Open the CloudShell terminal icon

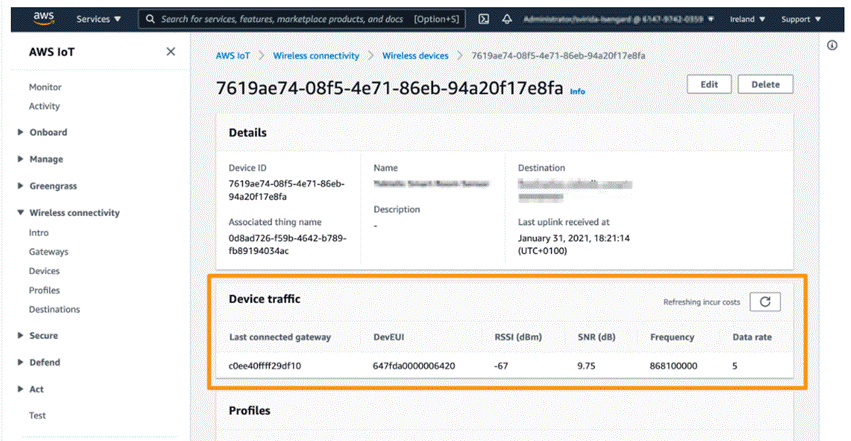pos(484,19)
